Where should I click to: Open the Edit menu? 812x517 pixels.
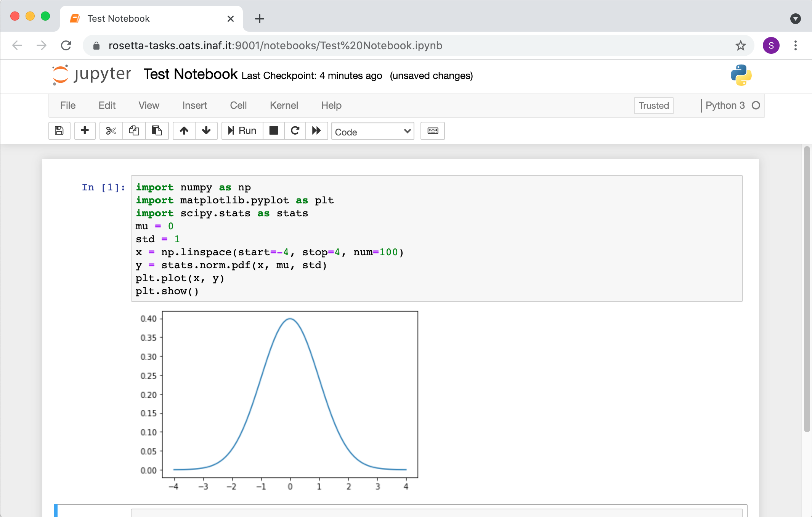(107, 105)
